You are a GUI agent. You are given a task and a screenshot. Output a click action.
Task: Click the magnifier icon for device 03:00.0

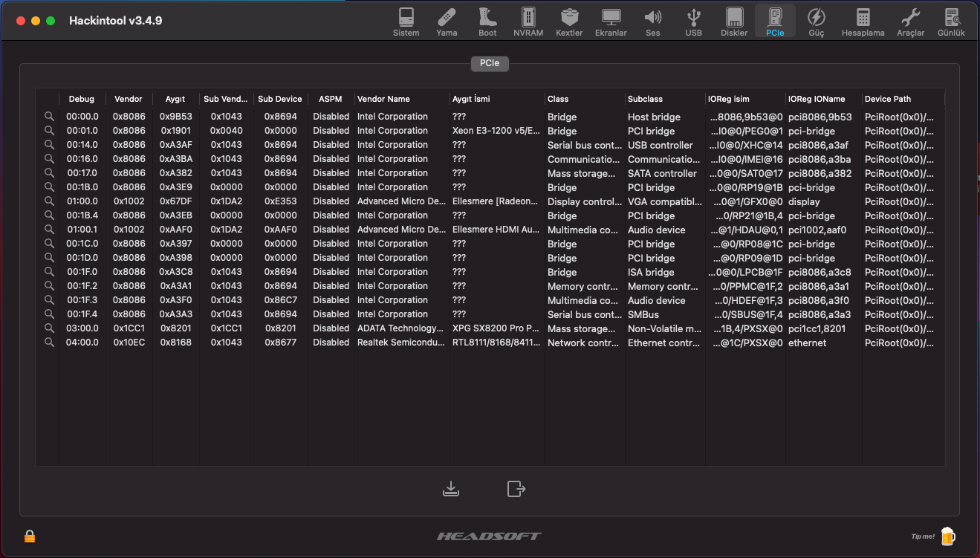coord(49,328)
